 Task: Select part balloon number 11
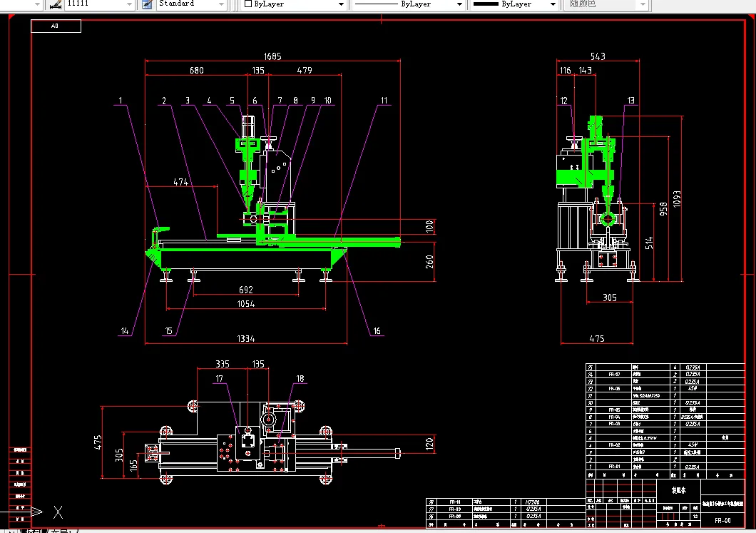click(x=384, y=101)
